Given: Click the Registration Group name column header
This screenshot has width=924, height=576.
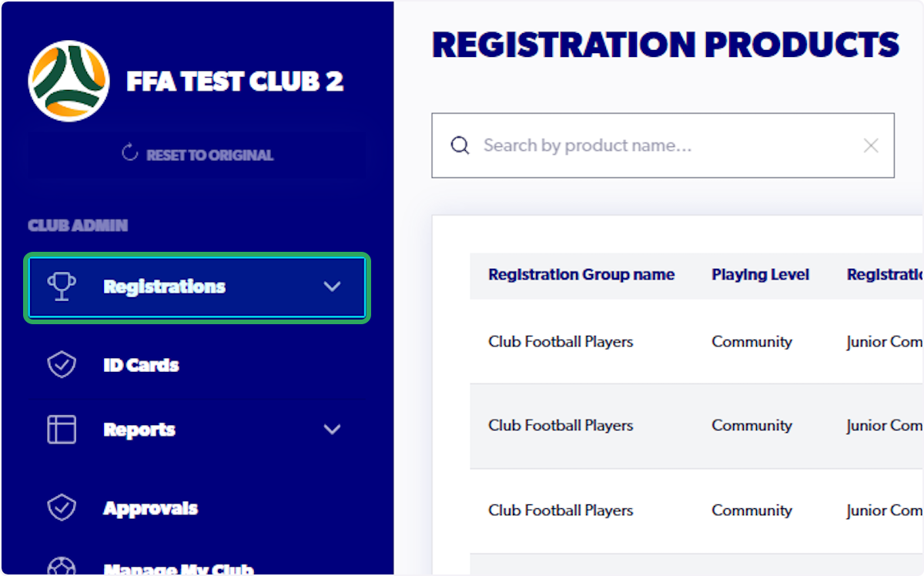Looking at the screenshot, I should coord(581,274).
